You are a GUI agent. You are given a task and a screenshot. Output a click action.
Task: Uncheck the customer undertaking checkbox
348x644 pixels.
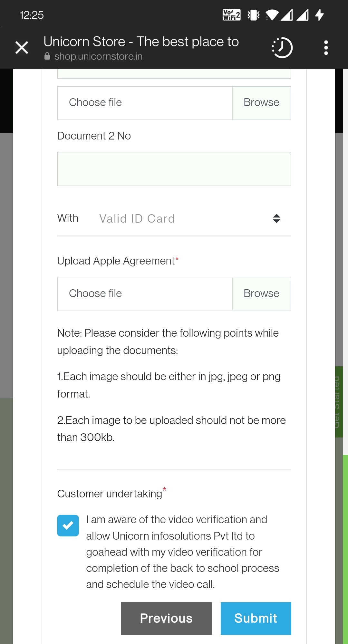click(68, 525)
